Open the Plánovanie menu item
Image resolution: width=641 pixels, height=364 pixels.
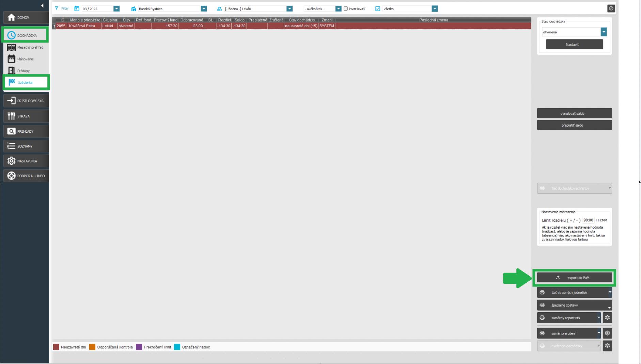pos(25,59)
